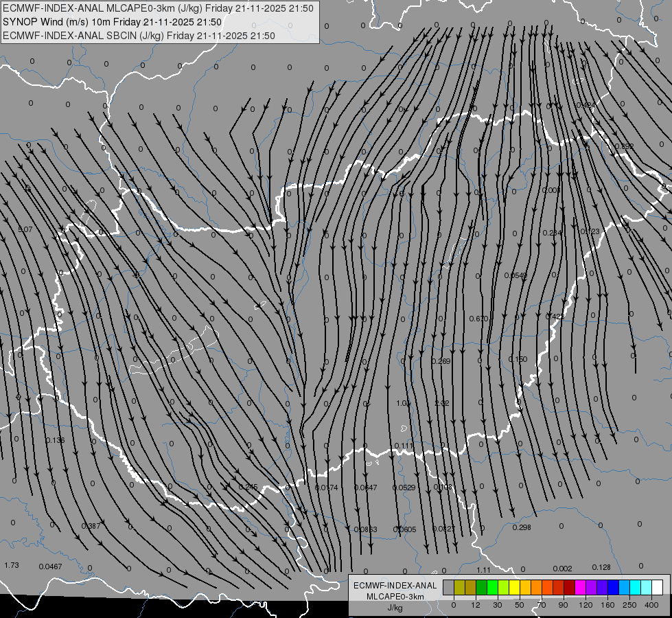672x618 pixels.
Task: Click the map value '0.245'
Action: pos(248,487)
